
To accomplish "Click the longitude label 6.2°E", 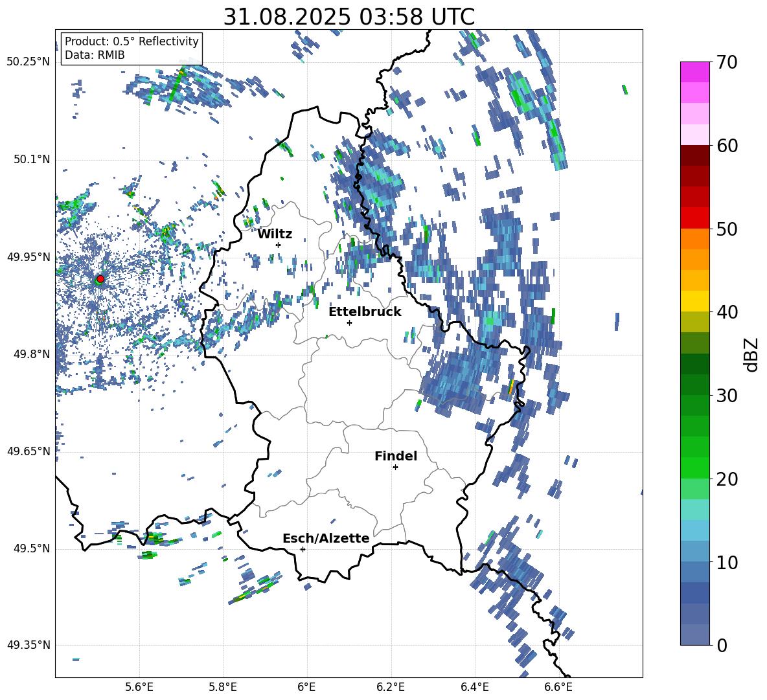I will pos(391,687).
